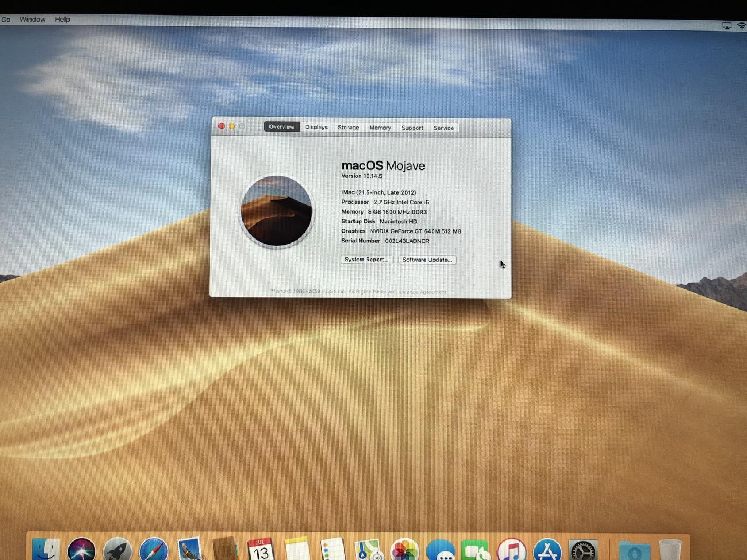
Task: Open Notes yellow notepad icon
Action: [297, 550]
